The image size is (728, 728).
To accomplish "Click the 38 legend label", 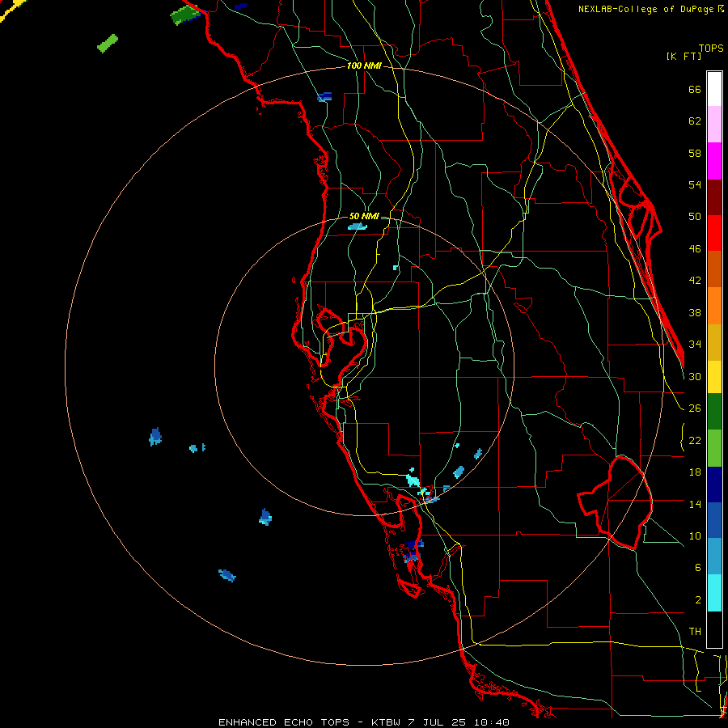I will 695,312.
